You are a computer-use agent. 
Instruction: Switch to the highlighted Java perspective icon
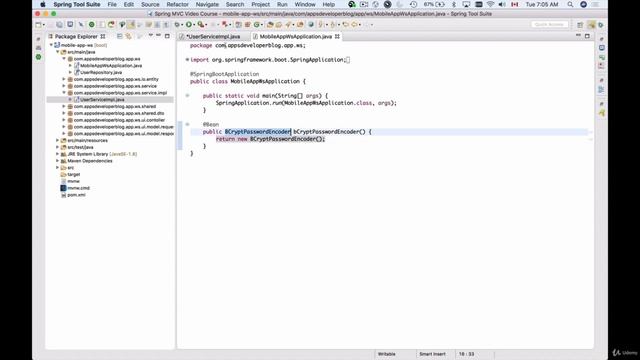pos(591,25)
